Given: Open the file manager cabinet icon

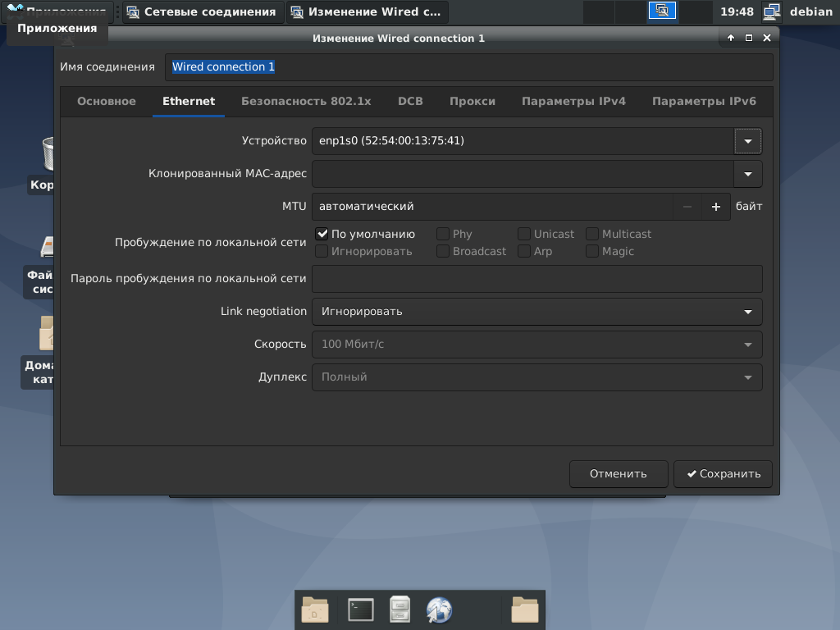Looking at the screenshot, I should click(x=399, y=609).
